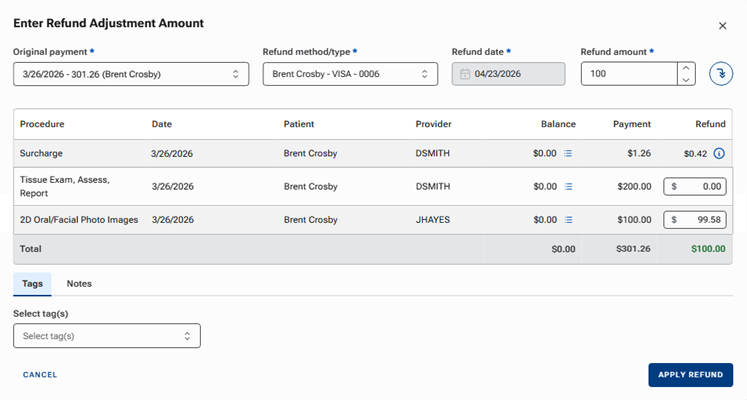This screenshot has width=747, height=400.
Task: Switch to the Notes tab
Action: coord(79,284)
